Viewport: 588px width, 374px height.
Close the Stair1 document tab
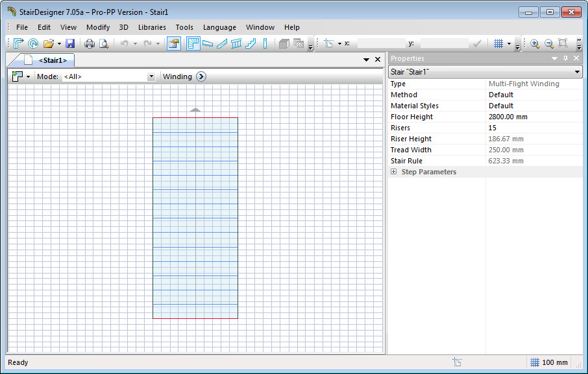378,60
